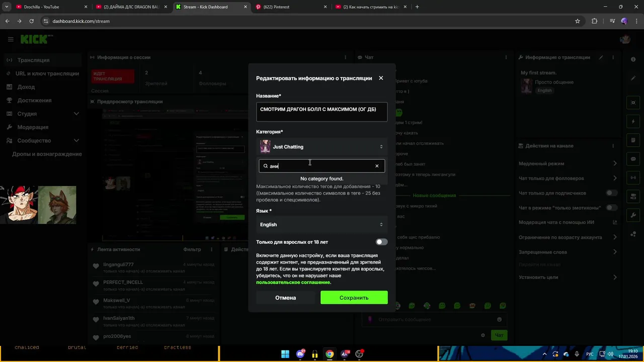The width and height of the screenshot is (644, 362).
Task: Open the browser extensions puzzle icon
Action: [594, 21]
